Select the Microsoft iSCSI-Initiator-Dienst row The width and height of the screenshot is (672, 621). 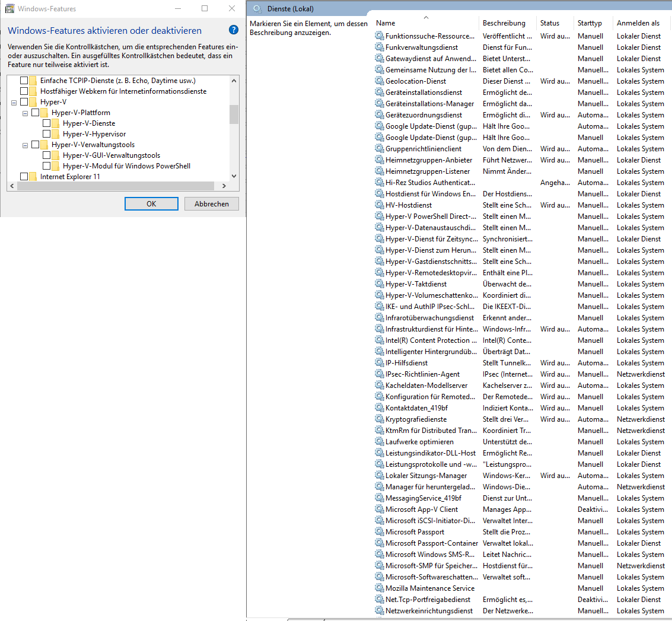point(521,521)
